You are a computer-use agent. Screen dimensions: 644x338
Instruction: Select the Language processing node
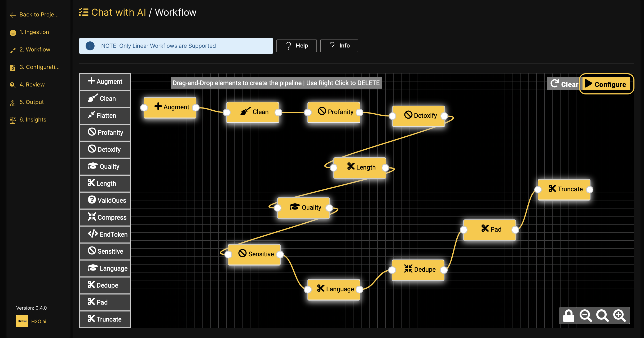coord(336,289)
